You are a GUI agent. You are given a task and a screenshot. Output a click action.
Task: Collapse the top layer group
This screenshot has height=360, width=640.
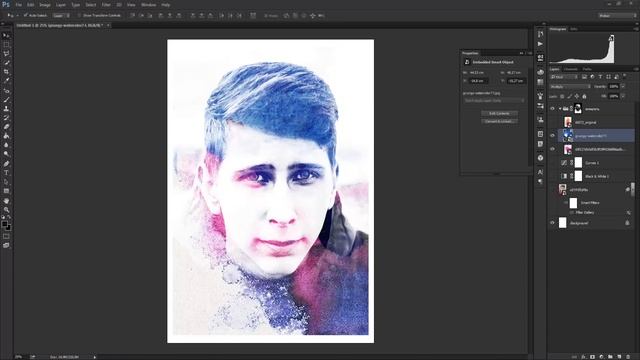pyautogui.click(x=560, y=109)
